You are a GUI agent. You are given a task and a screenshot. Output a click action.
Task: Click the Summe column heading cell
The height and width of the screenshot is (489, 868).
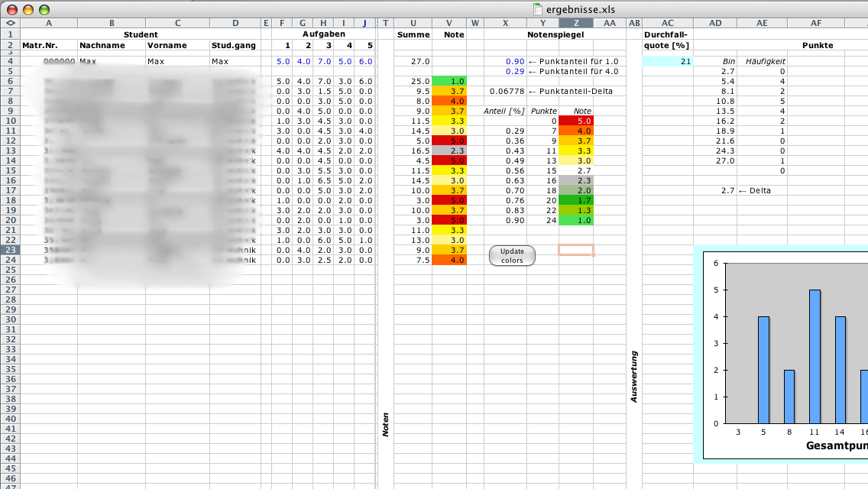(x=413, y=34)
